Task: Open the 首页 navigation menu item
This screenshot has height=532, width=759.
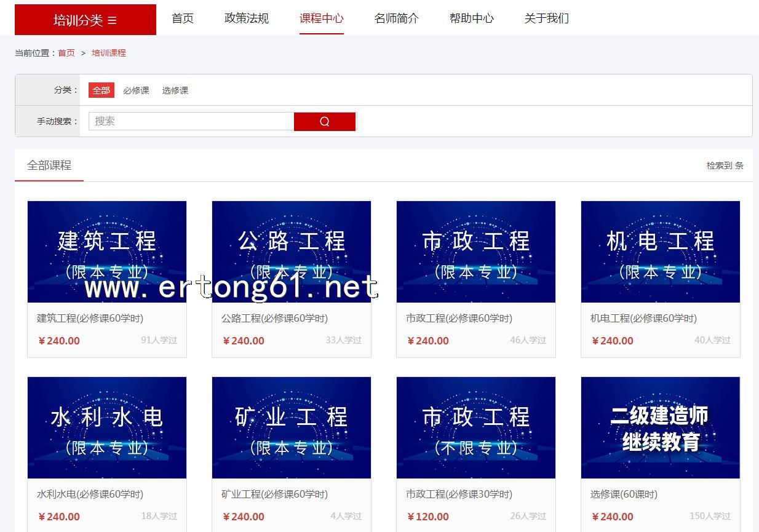Action: tap(183, 18)
